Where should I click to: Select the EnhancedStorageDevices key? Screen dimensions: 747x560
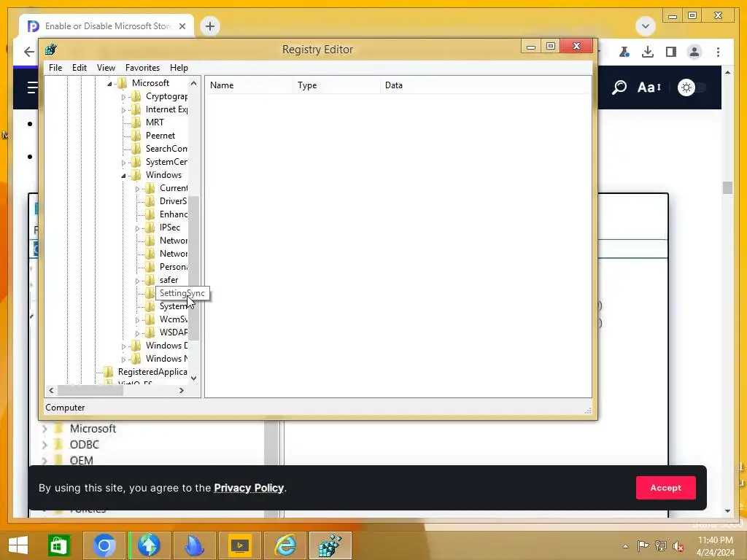point(173,214)
